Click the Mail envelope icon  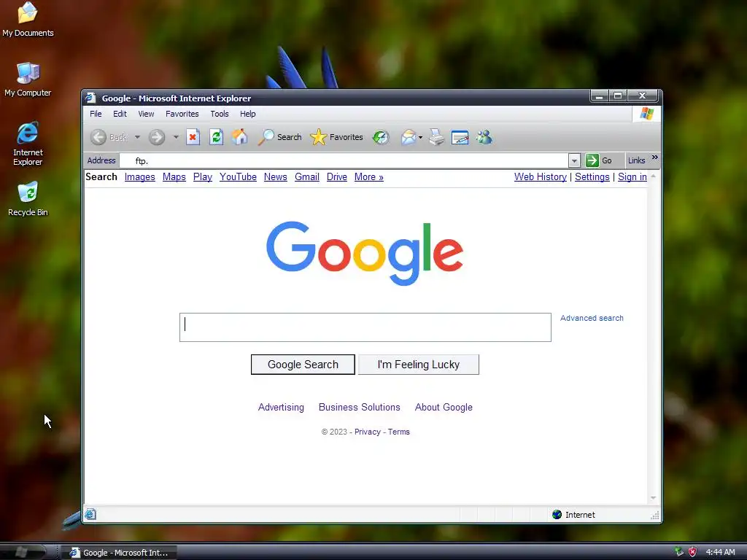click(409, 137)
